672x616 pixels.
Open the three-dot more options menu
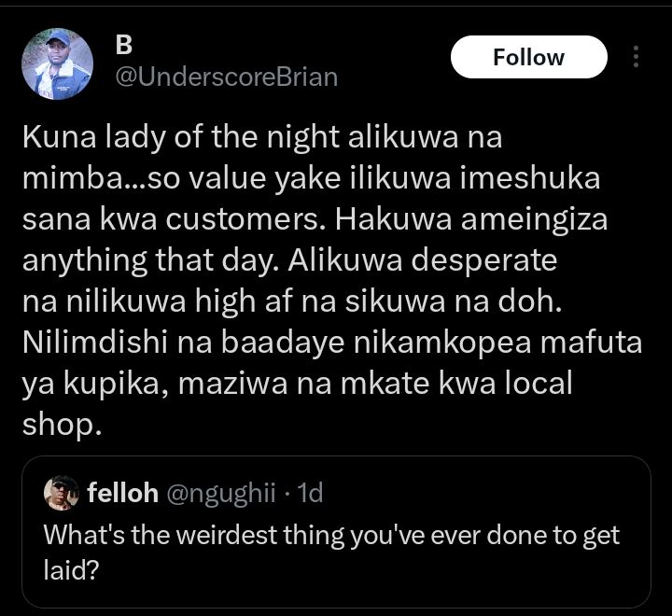click(637, 57)
